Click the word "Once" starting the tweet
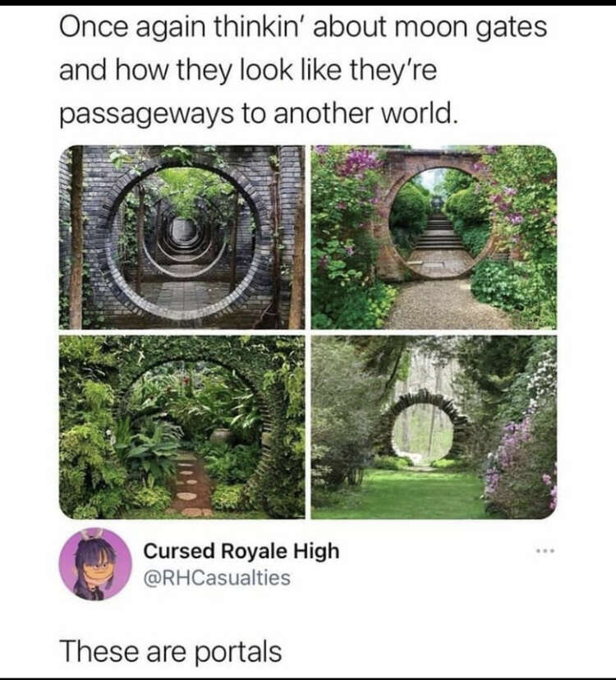 94,27
